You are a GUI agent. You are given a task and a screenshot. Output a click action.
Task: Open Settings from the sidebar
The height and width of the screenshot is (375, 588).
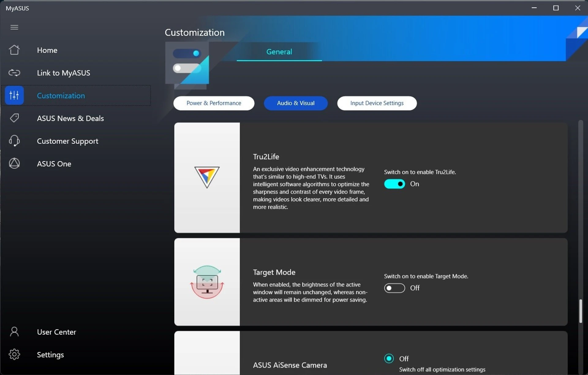[50, 355]
